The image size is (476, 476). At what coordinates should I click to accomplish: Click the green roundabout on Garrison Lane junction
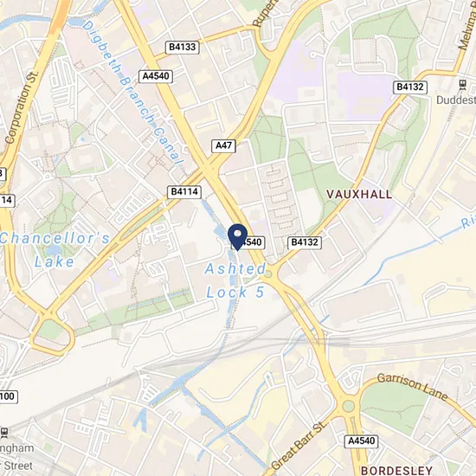tap(348, 406)
